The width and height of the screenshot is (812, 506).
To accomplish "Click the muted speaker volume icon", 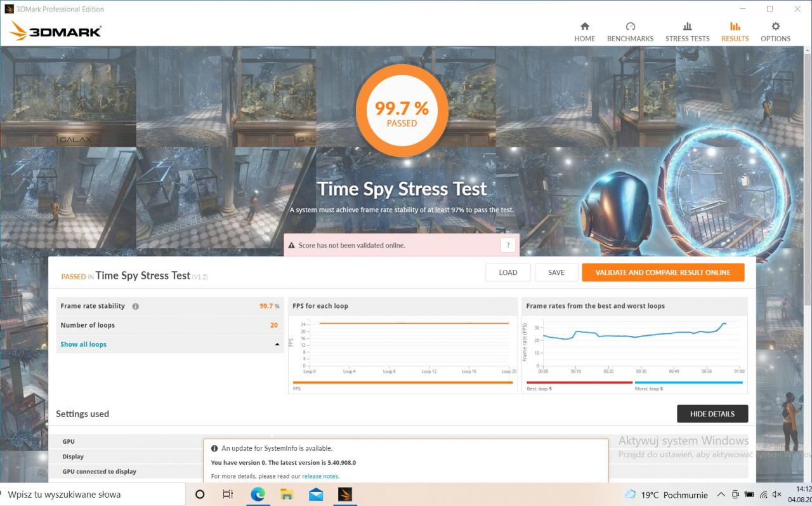I will point(777,495).
